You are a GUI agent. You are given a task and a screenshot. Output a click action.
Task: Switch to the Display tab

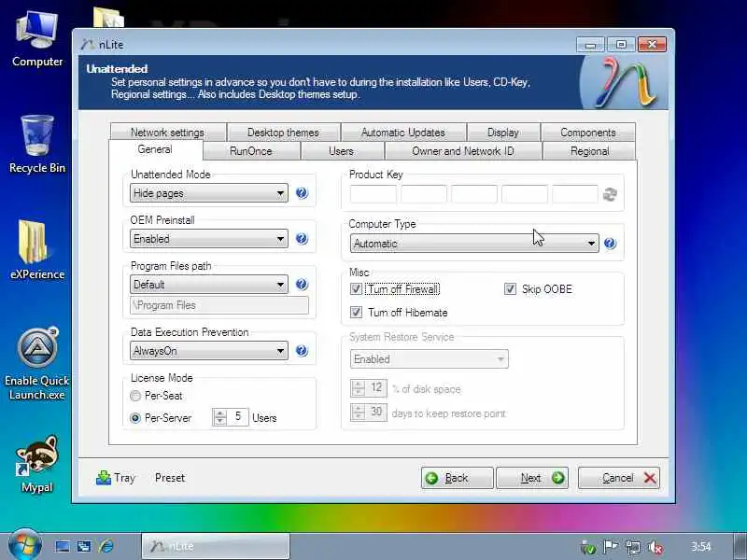(503, 132)
